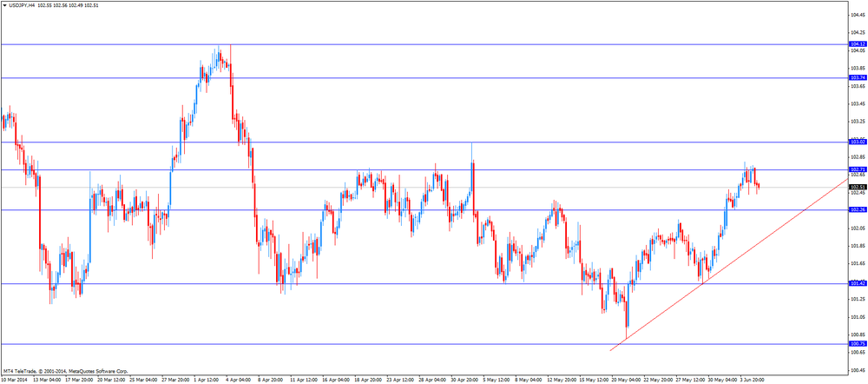Click the 100.45 value on price scale
Screen dimensions: 868x384
[858, 370]
